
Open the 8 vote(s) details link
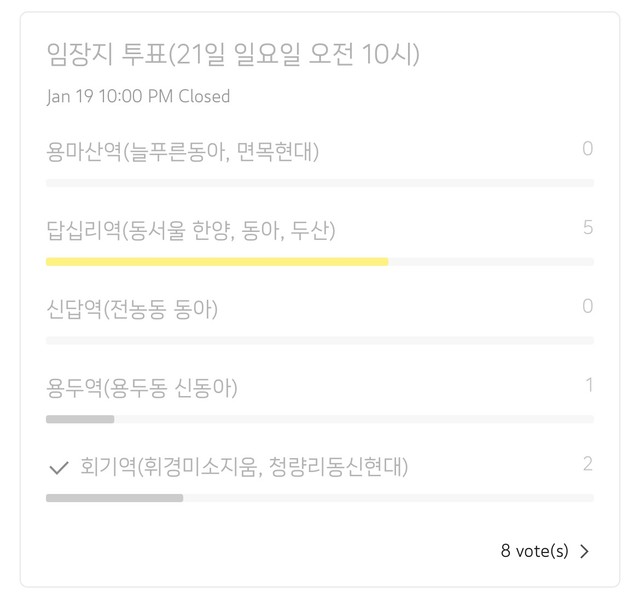point(534,551)
